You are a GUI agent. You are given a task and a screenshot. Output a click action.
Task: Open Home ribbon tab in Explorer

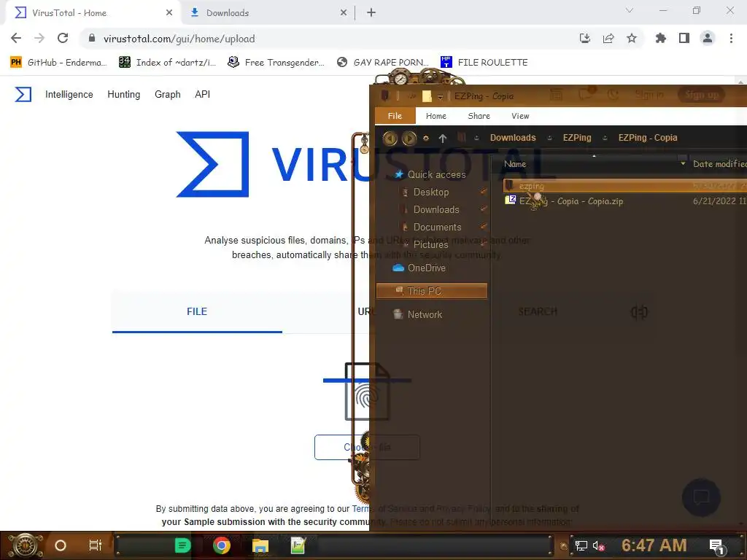pyautogui.click(x=436, y=116)
